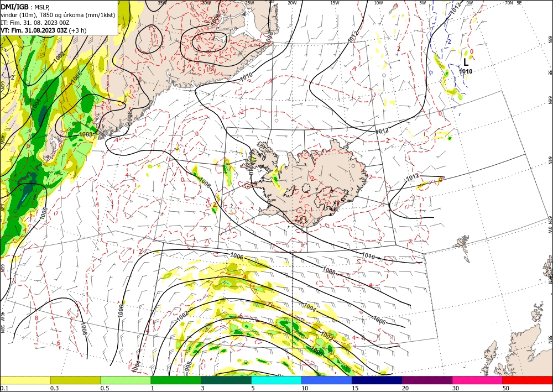Pick the blue 10 mm legend swatch
The height and width of the screenshot is (392, 553).
point(327,380)
